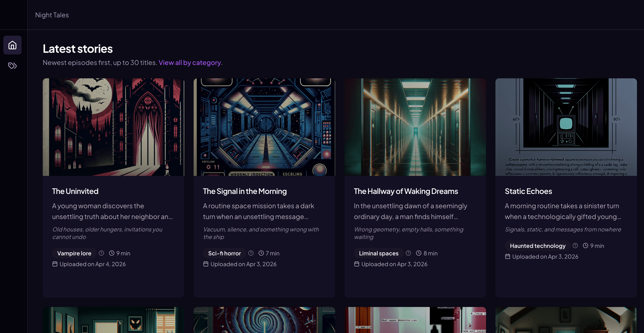Click help icon beside Haunted technology tag

pyautogui.click(x=575, y=246)
